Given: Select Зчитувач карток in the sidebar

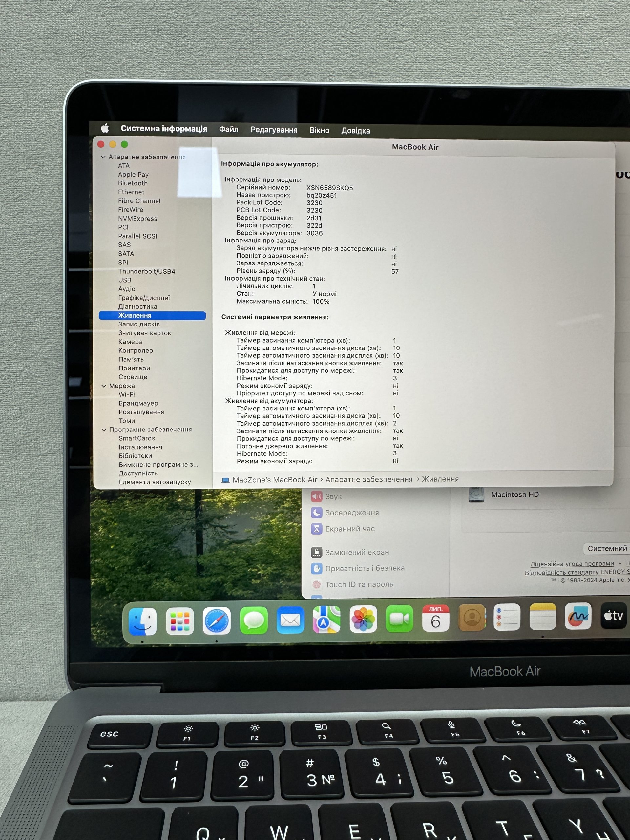Looking at the screenshot, I should click(x=145, y=333).
